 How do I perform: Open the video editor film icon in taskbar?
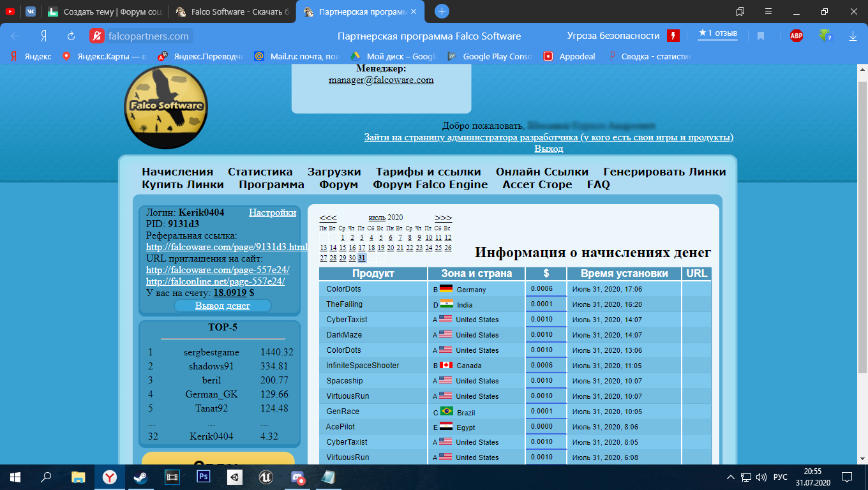(172, 477)
